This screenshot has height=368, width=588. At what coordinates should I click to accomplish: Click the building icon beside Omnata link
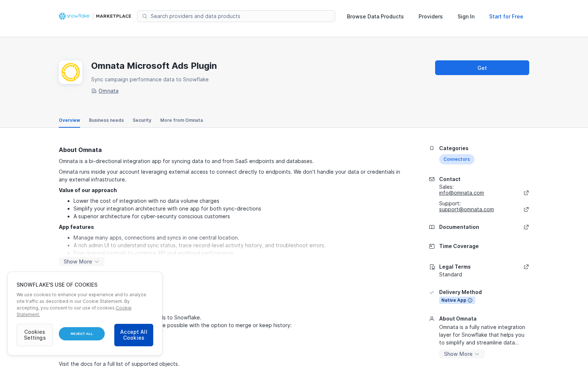tap(94, 91)
